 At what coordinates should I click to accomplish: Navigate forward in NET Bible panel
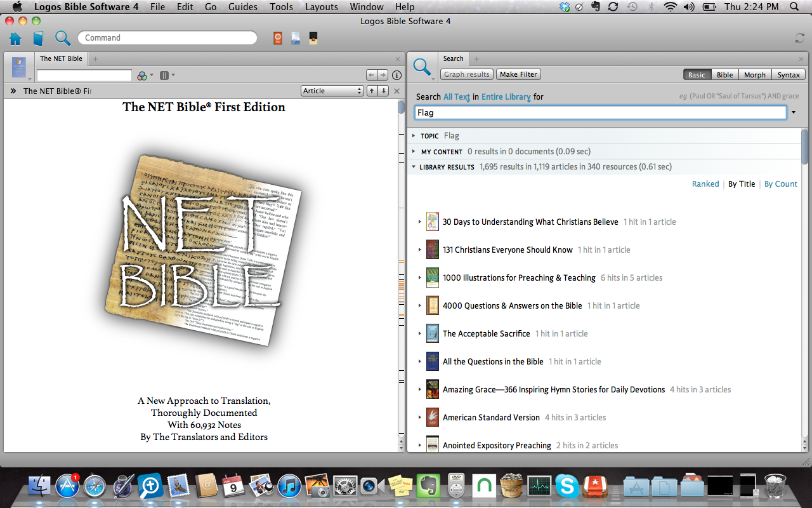[x=383, y=75]
